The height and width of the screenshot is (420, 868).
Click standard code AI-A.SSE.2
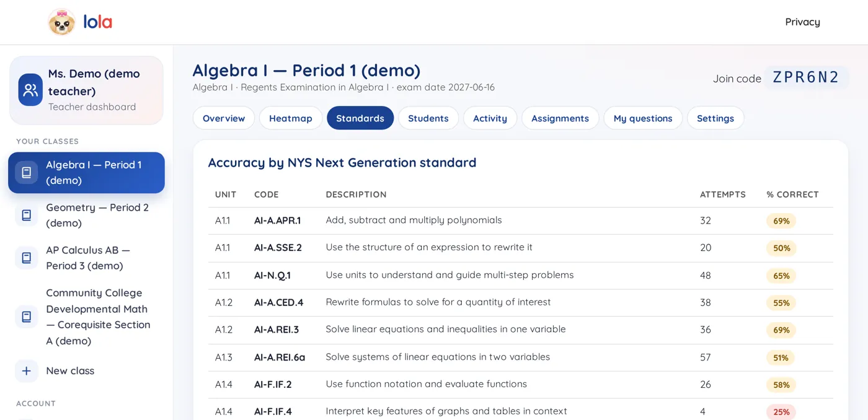(x=278, y=248)
